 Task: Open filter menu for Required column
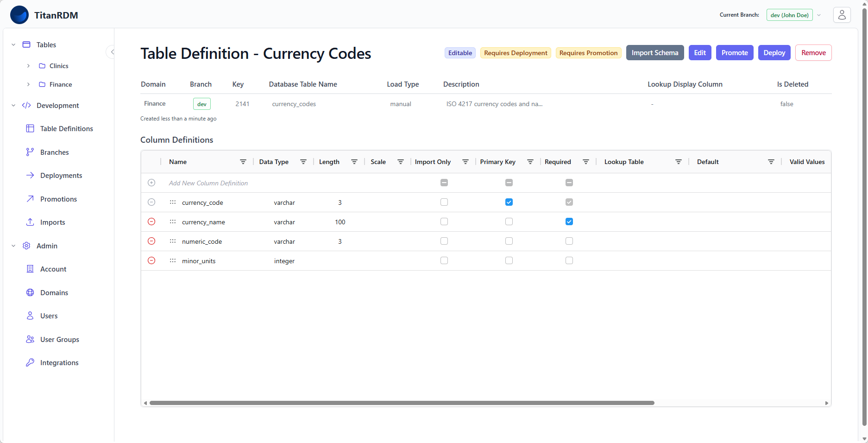pyautogui.click(x=586, y=162)
